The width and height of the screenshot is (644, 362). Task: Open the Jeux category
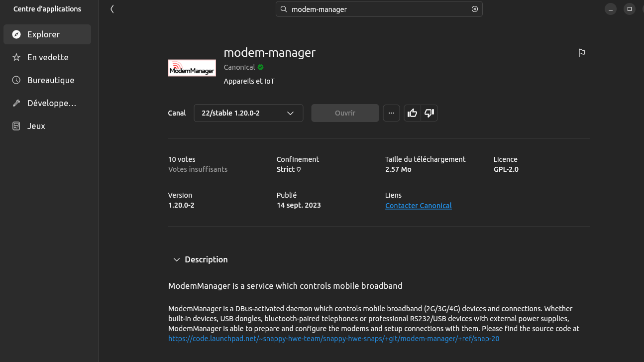click(x=47, y=126)
